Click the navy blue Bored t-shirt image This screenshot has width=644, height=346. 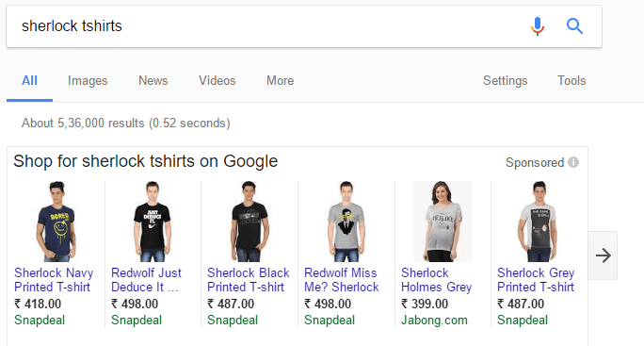click(56, 222)
